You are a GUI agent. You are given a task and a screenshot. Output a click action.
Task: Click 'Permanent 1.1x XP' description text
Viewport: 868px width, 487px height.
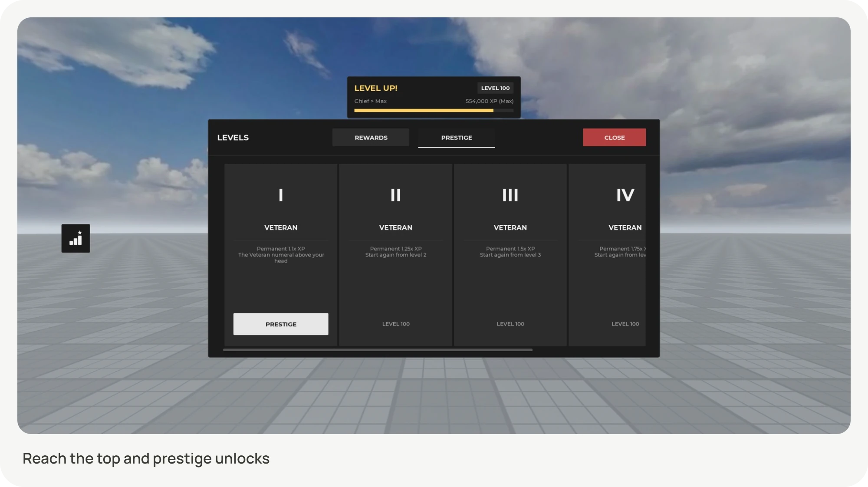281,249
